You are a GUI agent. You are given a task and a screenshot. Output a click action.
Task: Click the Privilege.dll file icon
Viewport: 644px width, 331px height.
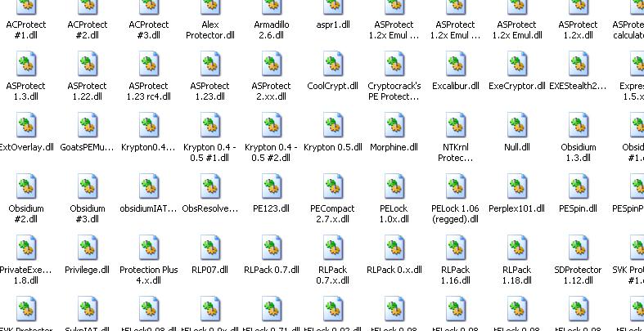point(88,248)
